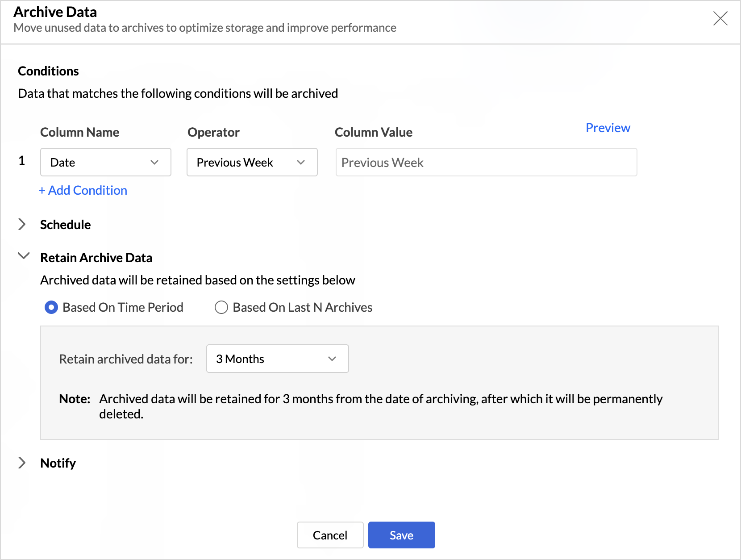Click the Notify section heading
This screenshot has width=741, height=560.
tap(58, 463)
